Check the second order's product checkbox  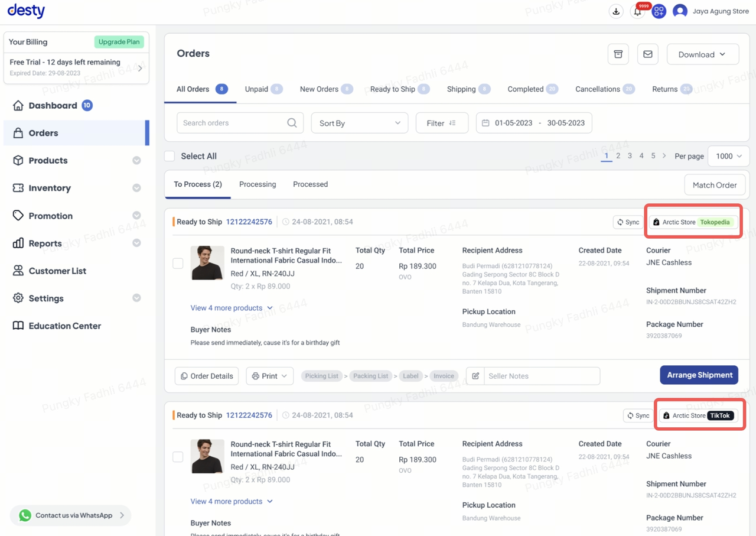click(x=178, y=457)
